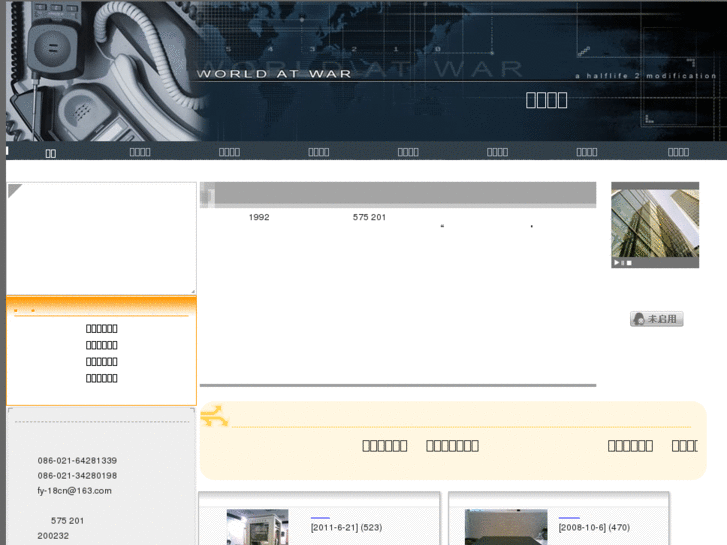Image resolution: width=727 pixels, height=545 pixels.
Task: Open the glass skyscraper slideshow image
Action: pos(655,223)
